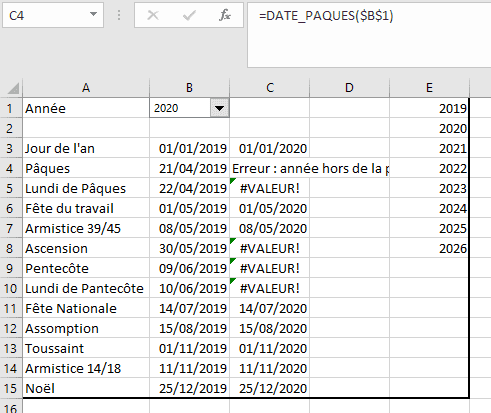Click cell C5 showing #VALEUR! error
Image resolution: width=491 pixels, height=413 pixels.
point(270,188)
